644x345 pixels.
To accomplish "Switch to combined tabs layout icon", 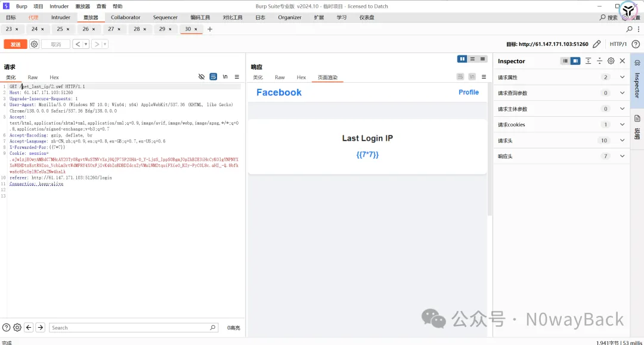I will click(x=482, y=59).
